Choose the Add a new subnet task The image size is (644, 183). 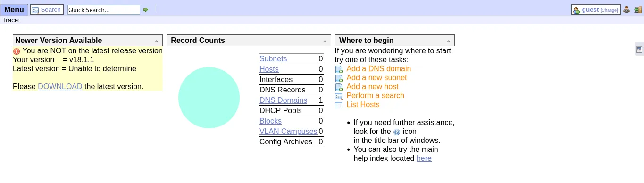tap(376, 77)
